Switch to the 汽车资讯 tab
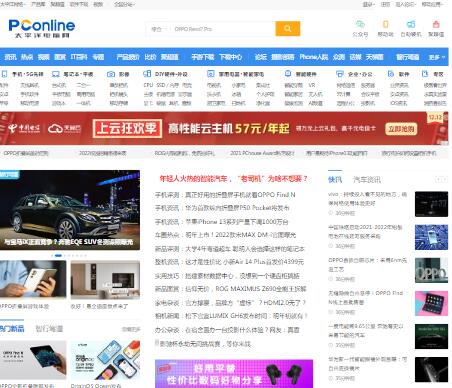 [x=367, y=180]
